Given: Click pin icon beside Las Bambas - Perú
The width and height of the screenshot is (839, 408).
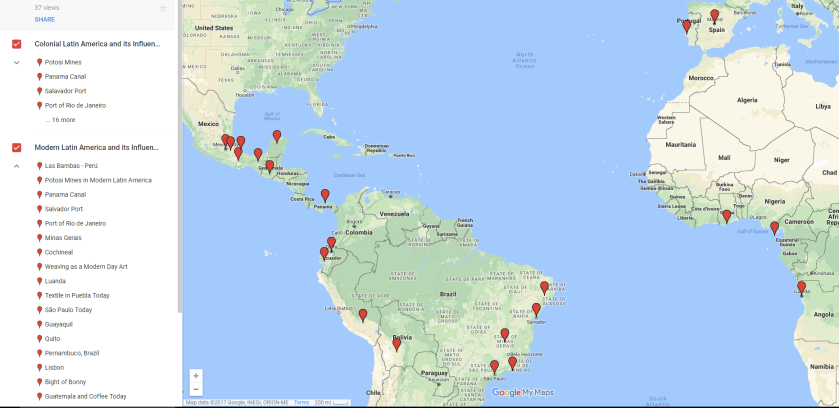Looking at the screenshot, I should tap(39, 166).
